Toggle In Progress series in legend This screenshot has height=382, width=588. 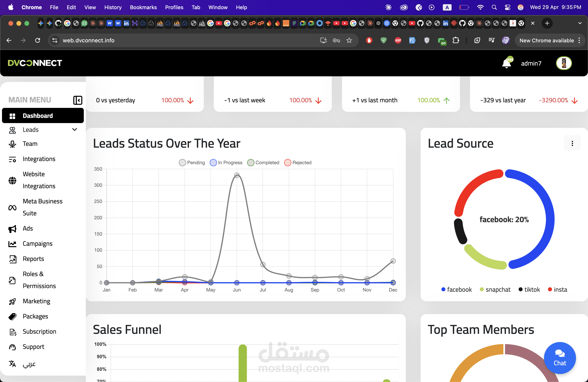(x=226, y=163)
